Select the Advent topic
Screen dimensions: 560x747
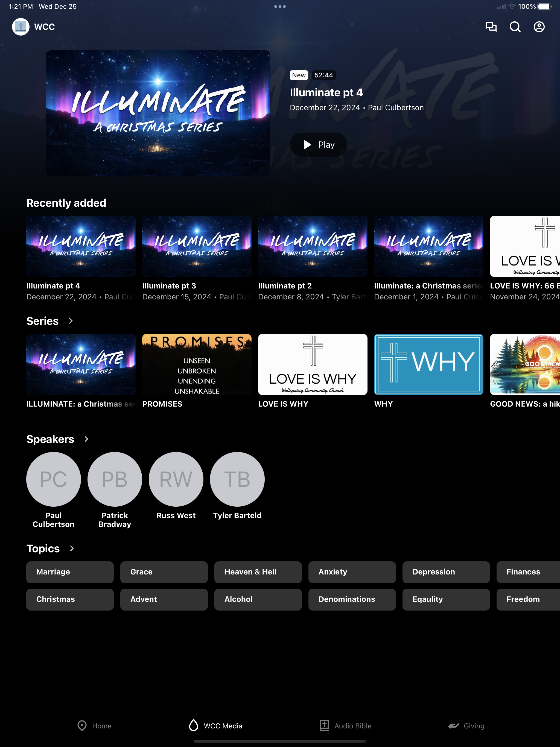click(x=164, y=599)
